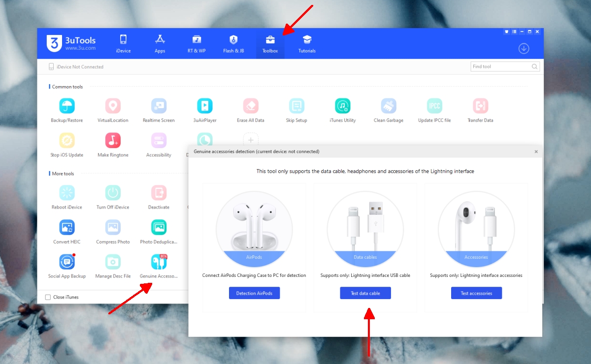
Task: Click the download progress arrow button
Action: pos(524,48)
